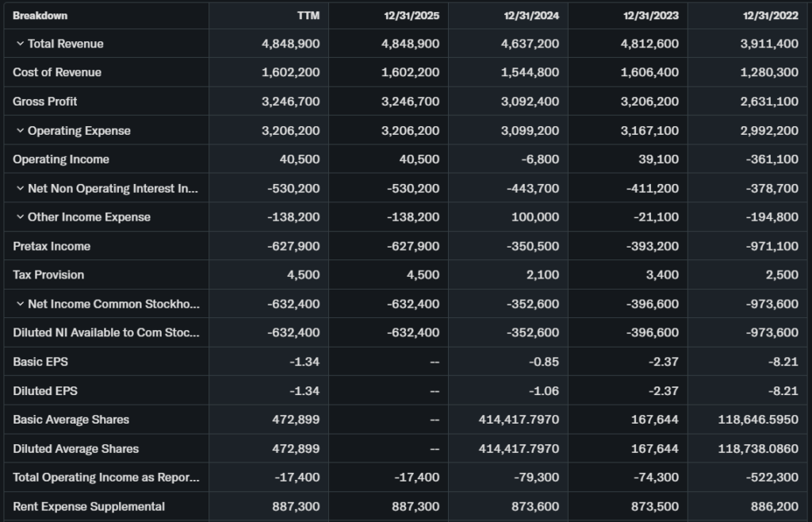The image size is (812, 522).
Task: Select the Rent Expense Supplemental label
Action: (89, 506)
